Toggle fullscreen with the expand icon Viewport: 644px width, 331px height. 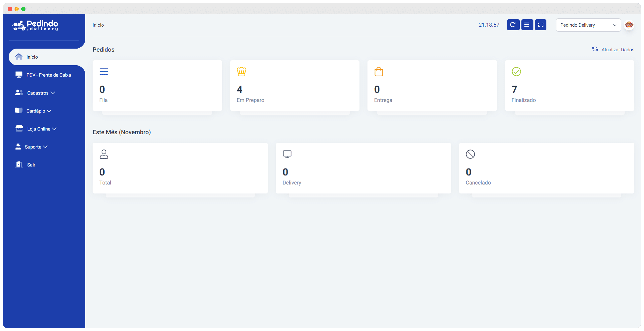coord(541,25)
